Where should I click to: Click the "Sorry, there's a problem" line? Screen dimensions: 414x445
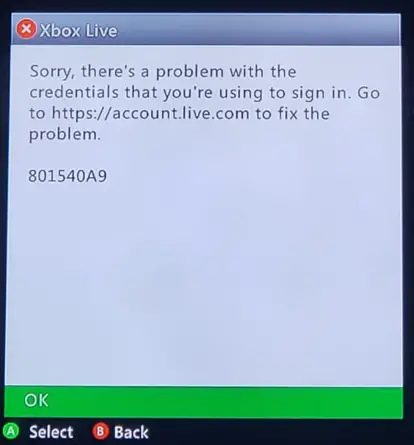coord(127,72)
